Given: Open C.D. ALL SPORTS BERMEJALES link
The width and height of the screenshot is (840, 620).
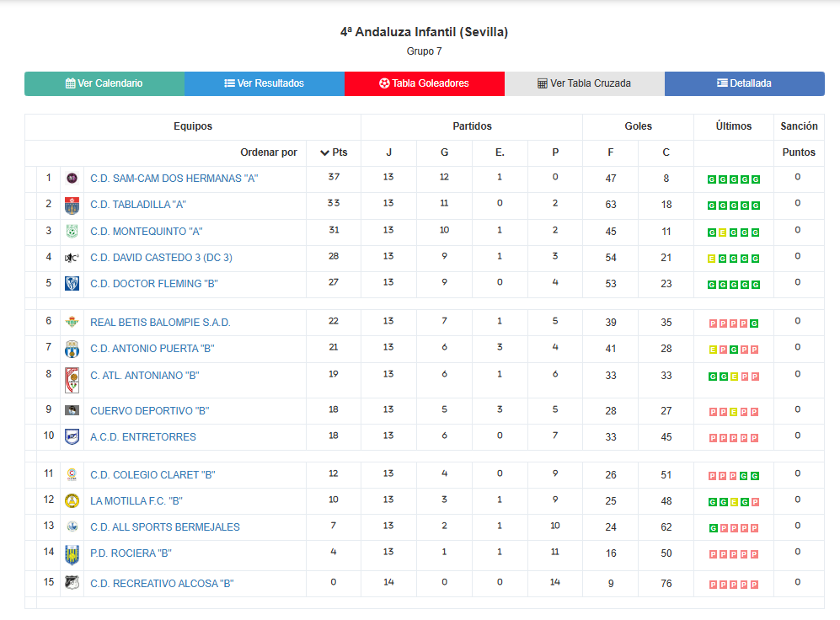Looking at the screenshot, I should click(165, 527).
